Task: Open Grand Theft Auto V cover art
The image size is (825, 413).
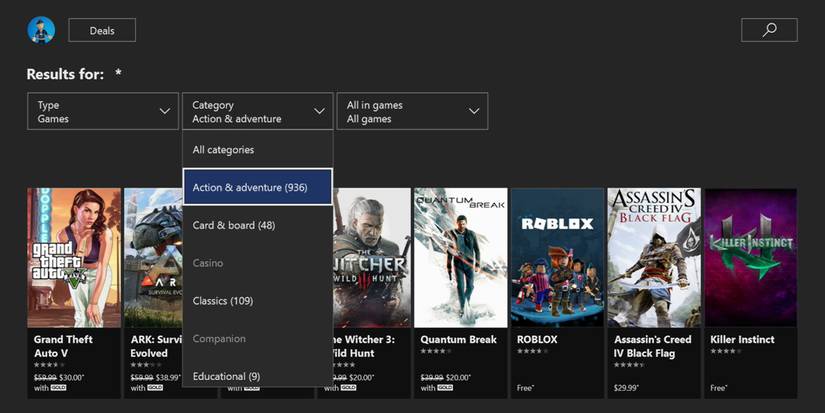Action: click(74, 258)
